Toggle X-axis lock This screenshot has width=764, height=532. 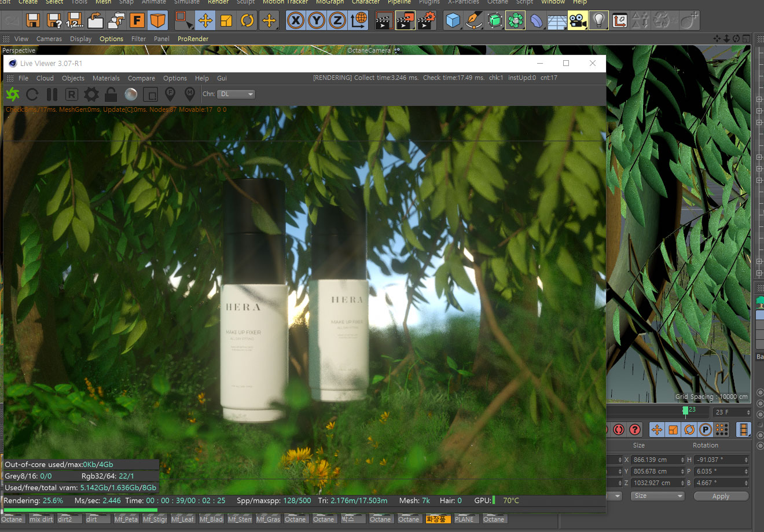pos(296,21)
